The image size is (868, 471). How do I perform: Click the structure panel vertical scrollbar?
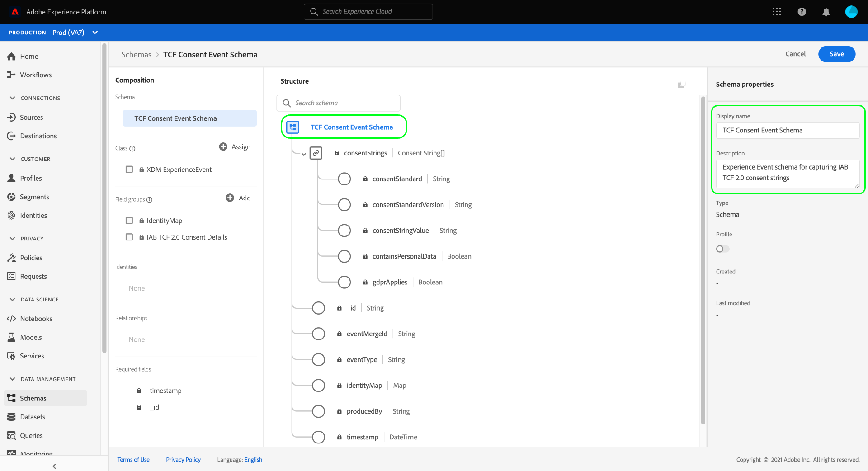(703, 260)
